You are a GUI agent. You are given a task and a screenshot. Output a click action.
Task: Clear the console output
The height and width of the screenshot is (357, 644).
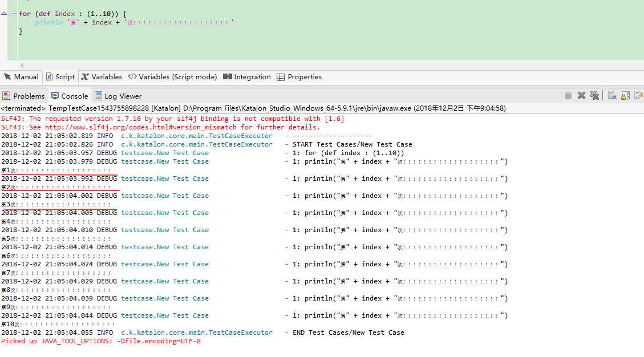coord(613,96)
